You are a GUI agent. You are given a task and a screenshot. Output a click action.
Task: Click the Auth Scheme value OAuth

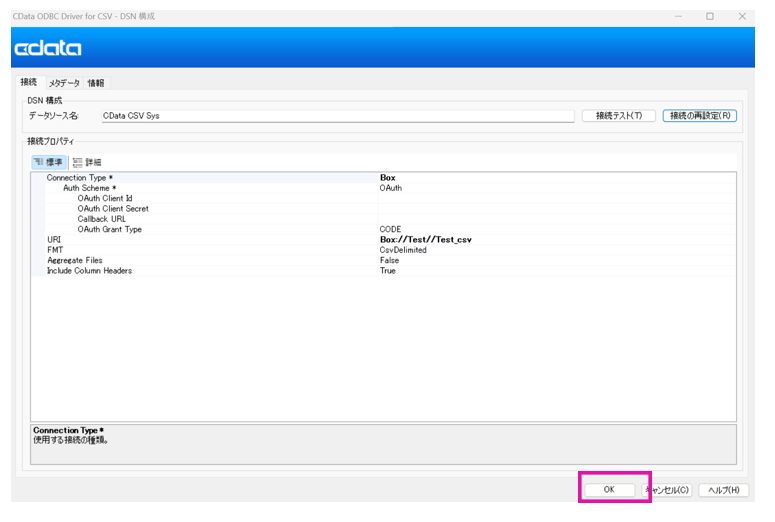[391, 188]
